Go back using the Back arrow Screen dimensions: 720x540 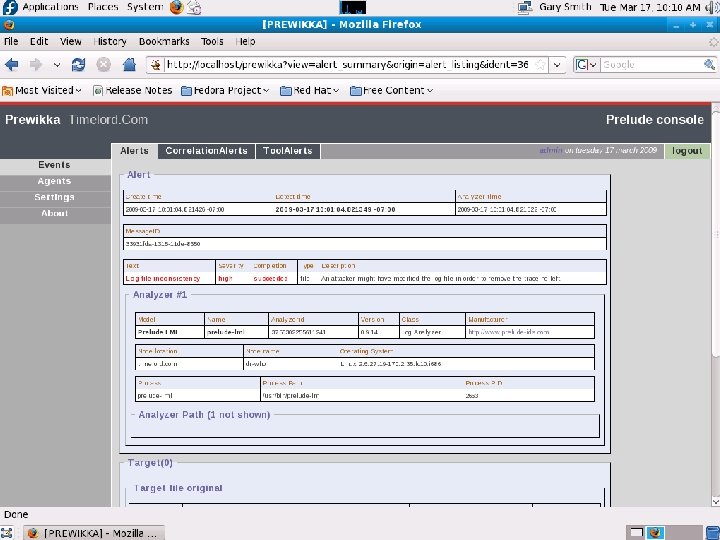pyautogui.click(x=11, y=65)
